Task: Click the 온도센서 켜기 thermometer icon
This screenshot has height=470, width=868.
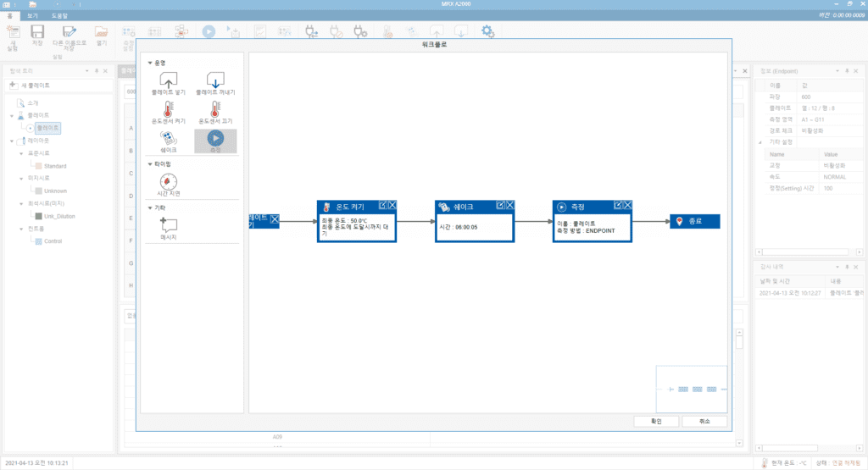Action: [168, 108]
